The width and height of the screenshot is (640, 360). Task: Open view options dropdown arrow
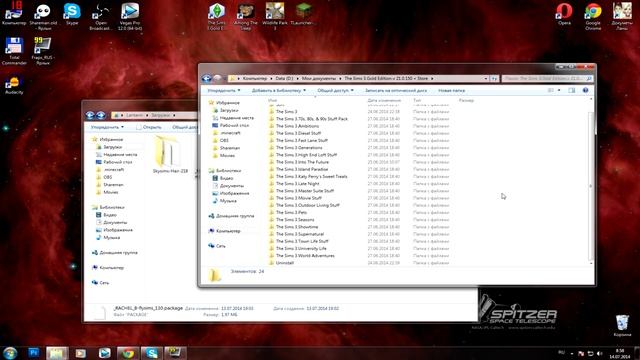pos(559,90)
